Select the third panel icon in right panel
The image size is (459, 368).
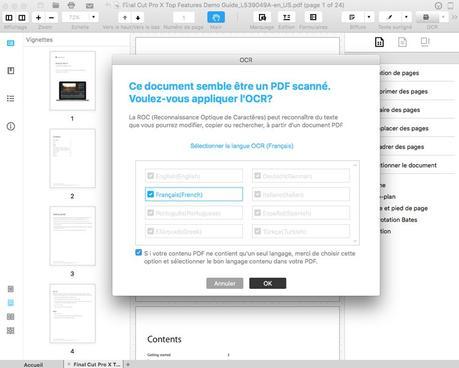(425, 42)
